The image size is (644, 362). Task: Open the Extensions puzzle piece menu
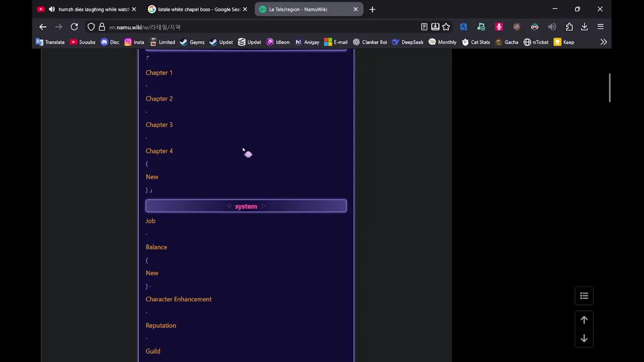tap(569, 27)
